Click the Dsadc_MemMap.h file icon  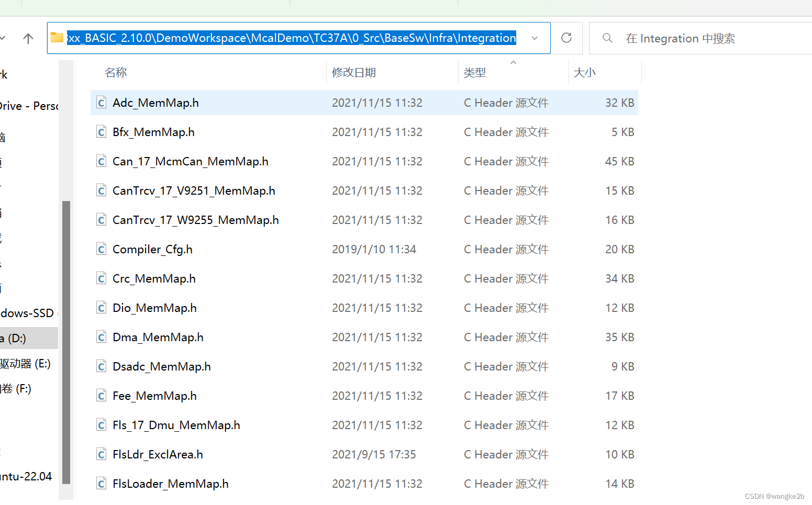tap(102, 366)
